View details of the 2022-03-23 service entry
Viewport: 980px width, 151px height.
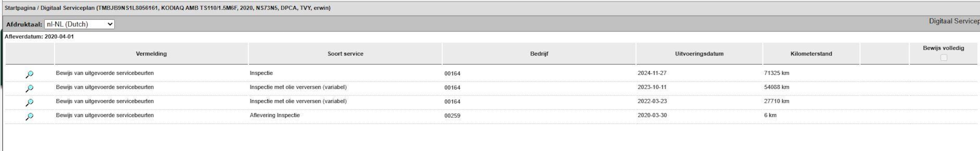29,102
